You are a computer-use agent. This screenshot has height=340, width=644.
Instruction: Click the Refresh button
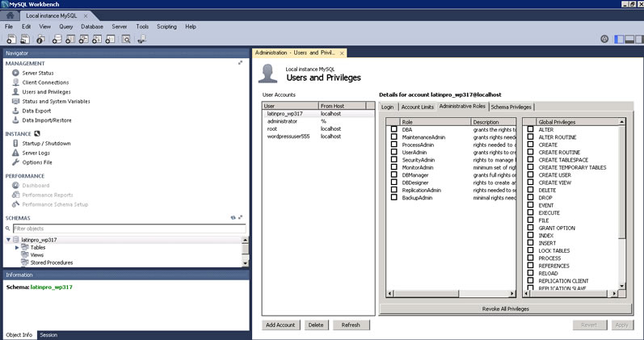pos(351,325)
